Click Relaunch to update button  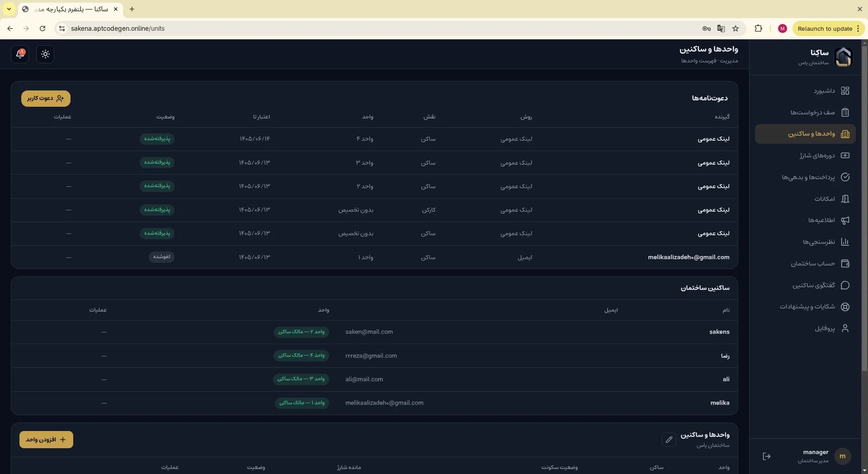click(x=829, y=28)
